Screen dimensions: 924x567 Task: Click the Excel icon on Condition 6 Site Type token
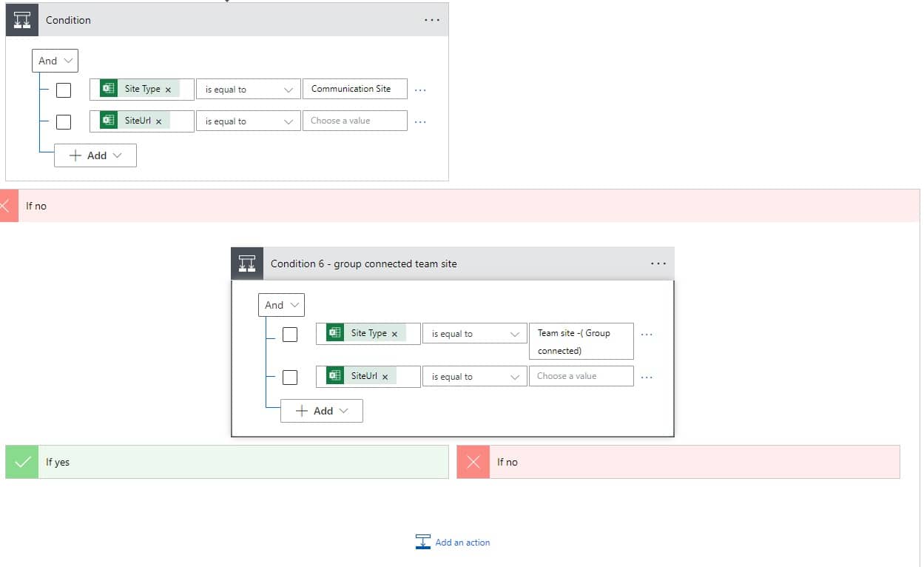pos(334,333)
